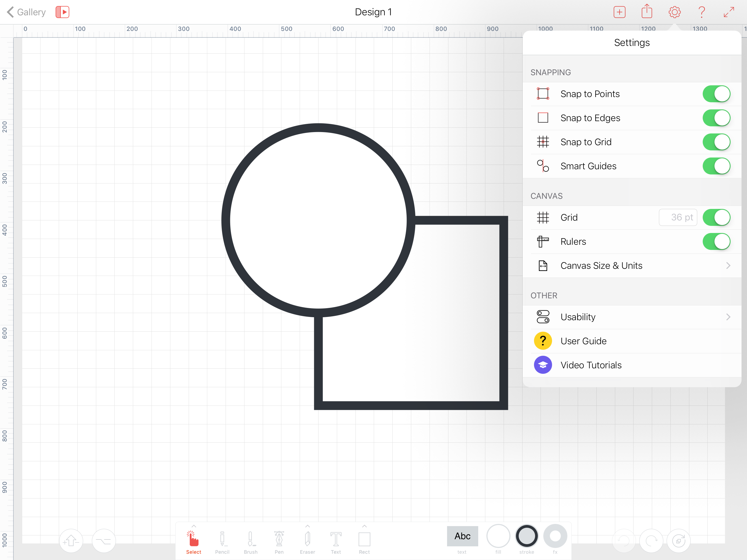Tap the share export icon

[x=647, y=11]
